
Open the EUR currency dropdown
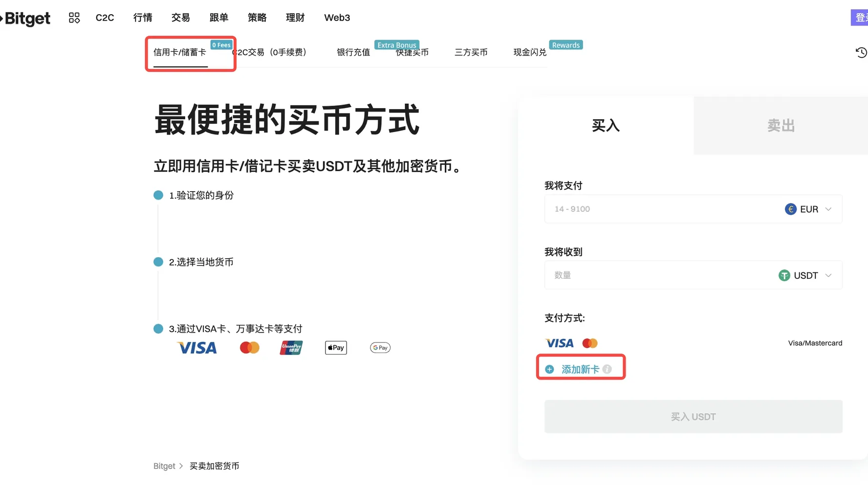[809, 209]
